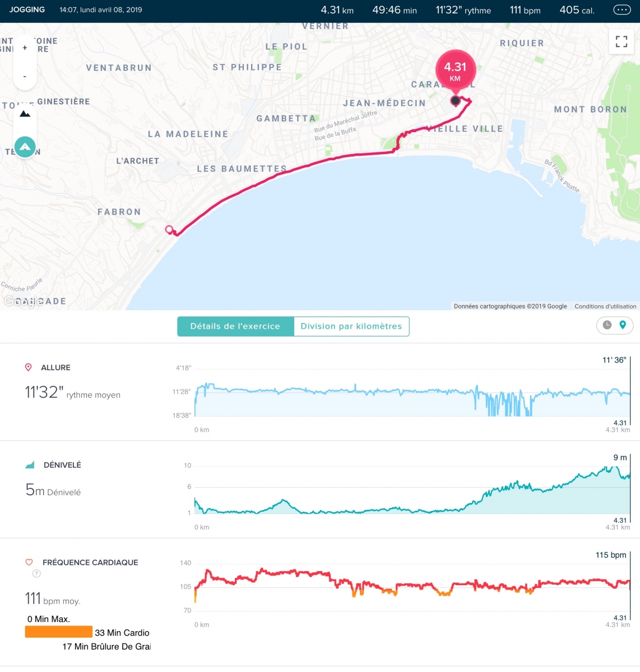Click the heart rate help question mark
Image resolution: width=640 pixels, height=672 pixels.
tap(36, 573)
